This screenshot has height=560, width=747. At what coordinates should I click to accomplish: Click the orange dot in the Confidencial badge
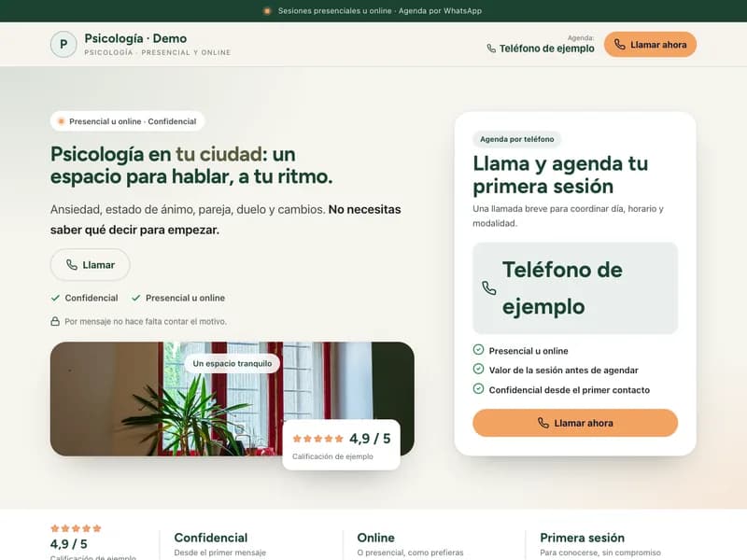coord(61,121)
